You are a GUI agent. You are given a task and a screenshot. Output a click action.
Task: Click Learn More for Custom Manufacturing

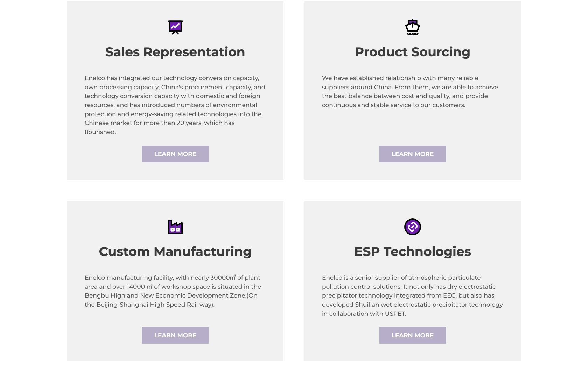[175, 335]
